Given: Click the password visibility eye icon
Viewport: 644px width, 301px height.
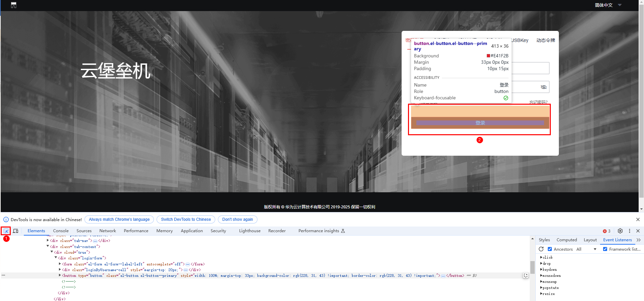Looking at the screenshot, I should pyautogui.click(x=543, y=87).
